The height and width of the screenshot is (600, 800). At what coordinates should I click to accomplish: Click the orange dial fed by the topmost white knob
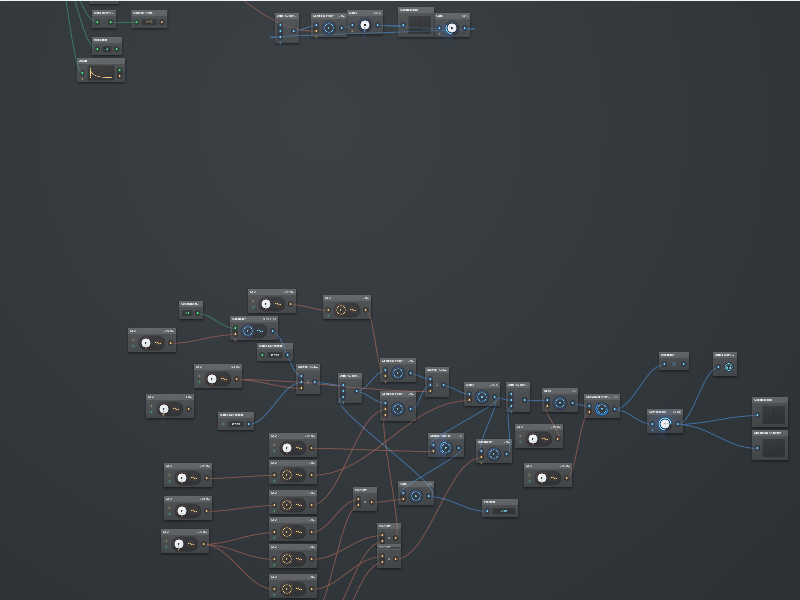pos(340,310)
